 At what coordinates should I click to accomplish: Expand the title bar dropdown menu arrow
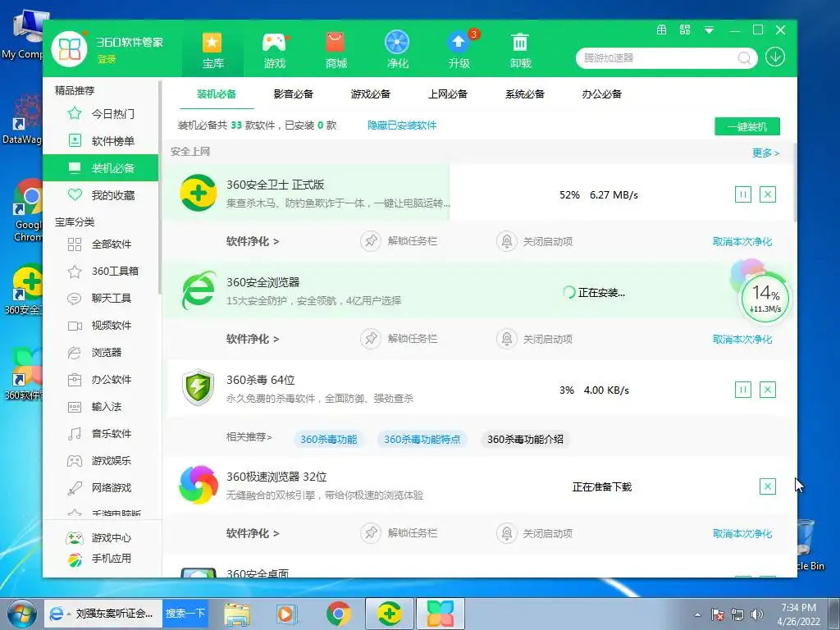click(709, 30)
